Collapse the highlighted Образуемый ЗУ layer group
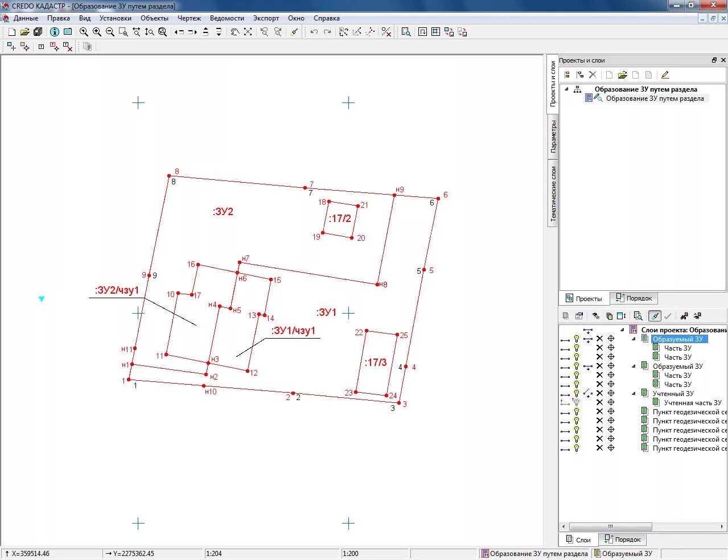 coord(634,339)
